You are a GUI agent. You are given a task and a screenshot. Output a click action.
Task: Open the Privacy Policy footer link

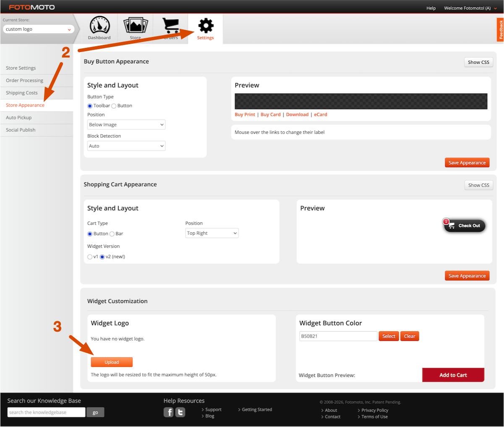pos(375,410)
